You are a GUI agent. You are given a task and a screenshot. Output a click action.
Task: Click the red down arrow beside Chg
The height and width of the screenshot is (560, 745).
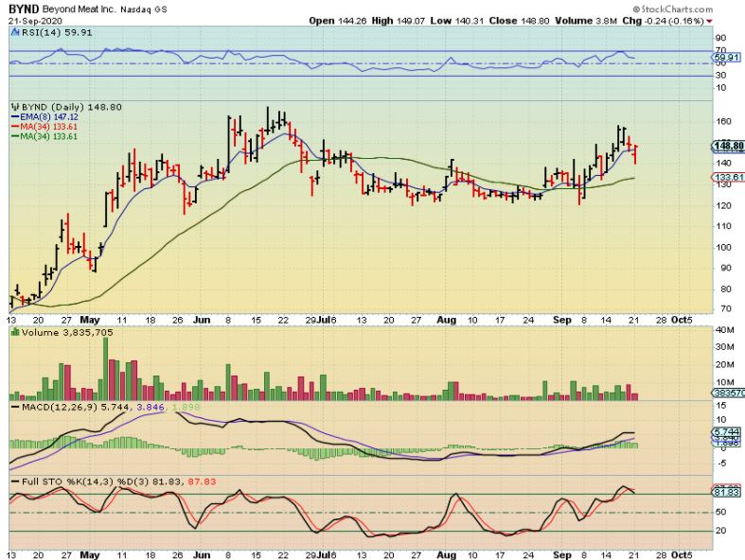click(709, 22)
